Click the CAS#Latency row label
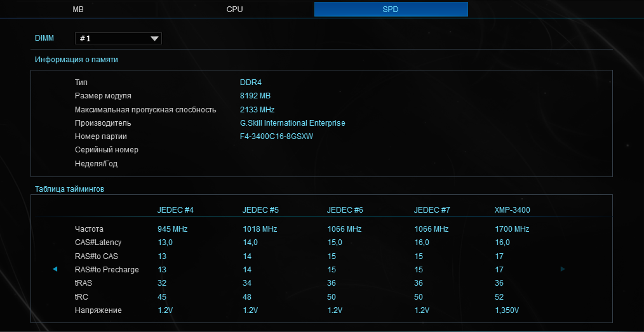 pyautogui.click(x=98, y=242)
